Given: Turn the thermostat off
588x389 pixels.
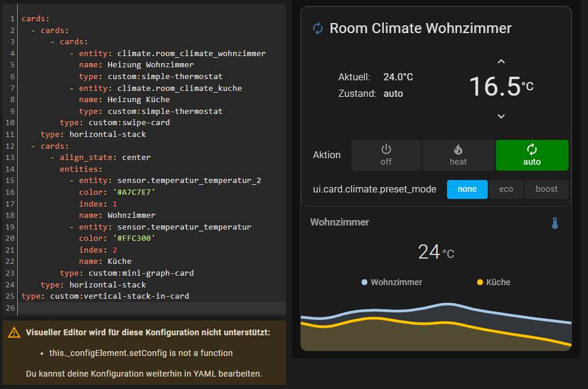Looking at the screenshot, I should (x=386, y=155).
